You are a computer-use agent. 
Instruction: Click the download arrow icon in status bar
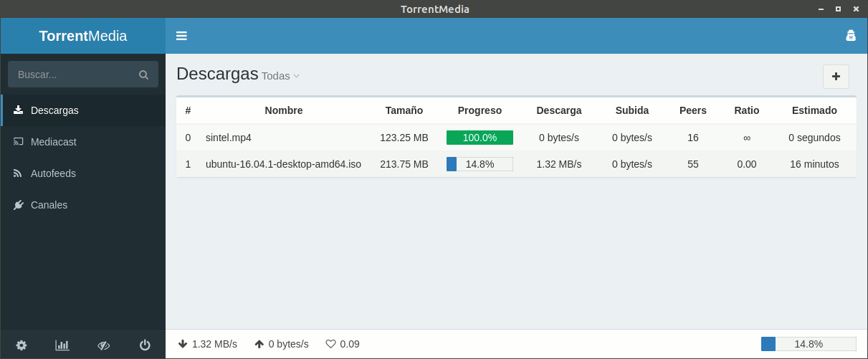183,344
